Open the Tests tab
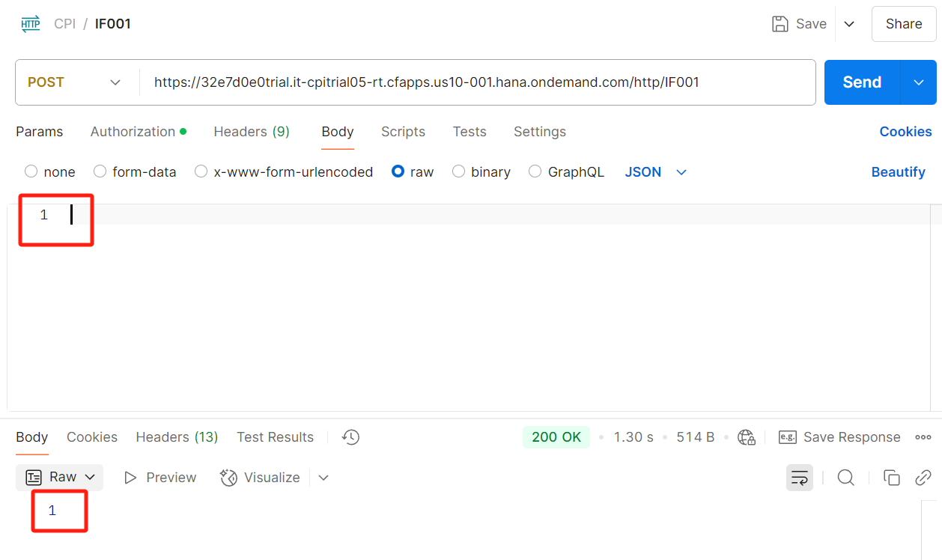This screenshot has width=942, height=560. pos(470,132)
